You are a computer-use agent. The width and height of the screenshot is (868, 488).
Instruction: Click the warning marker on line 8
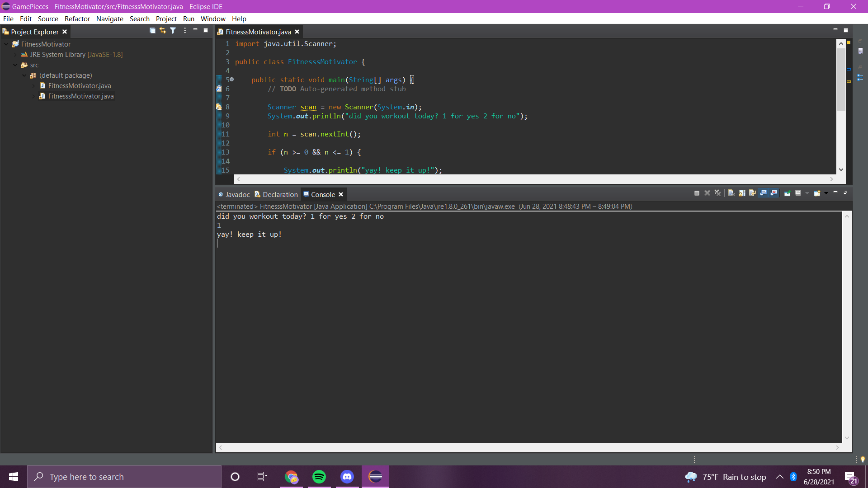[219, 107]
